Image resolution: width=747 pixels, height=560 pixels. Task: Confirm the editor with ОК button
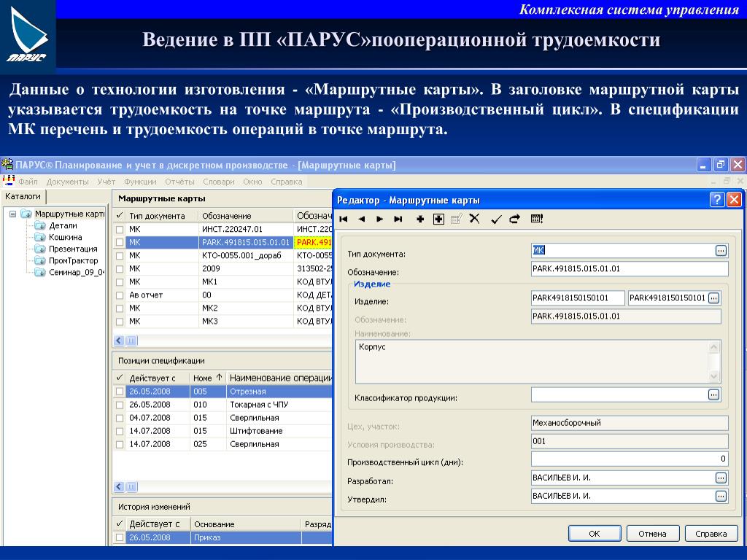(595, 534)
